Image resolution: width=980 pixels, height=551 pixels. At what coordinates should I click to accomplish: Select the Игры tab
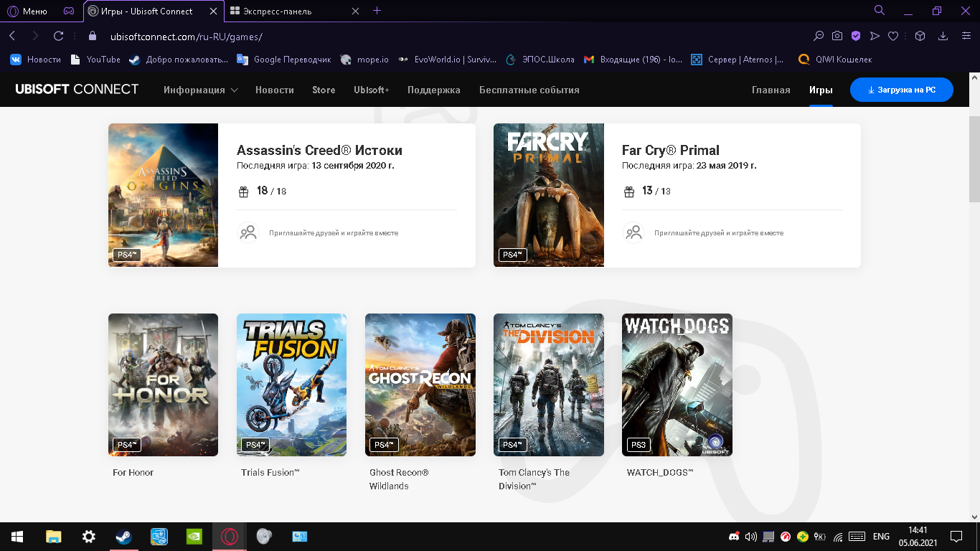coord(821,90)
